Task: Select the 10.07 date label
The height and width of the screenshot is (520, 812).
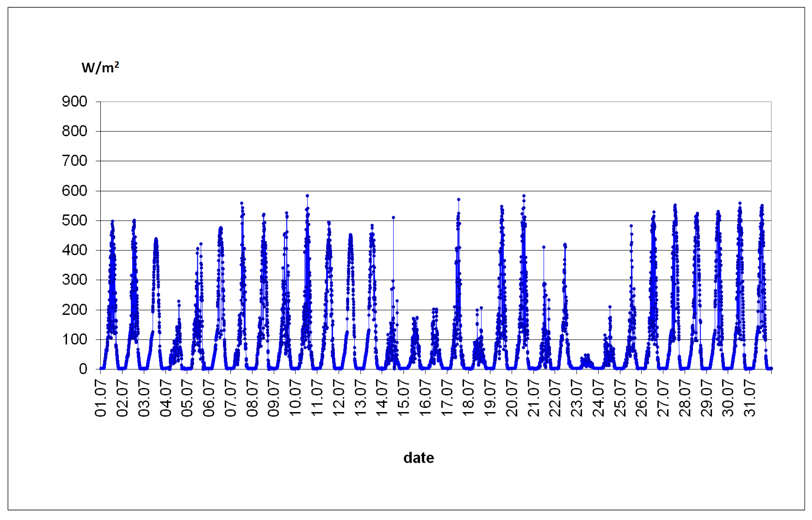Action: tap(295, 398)
